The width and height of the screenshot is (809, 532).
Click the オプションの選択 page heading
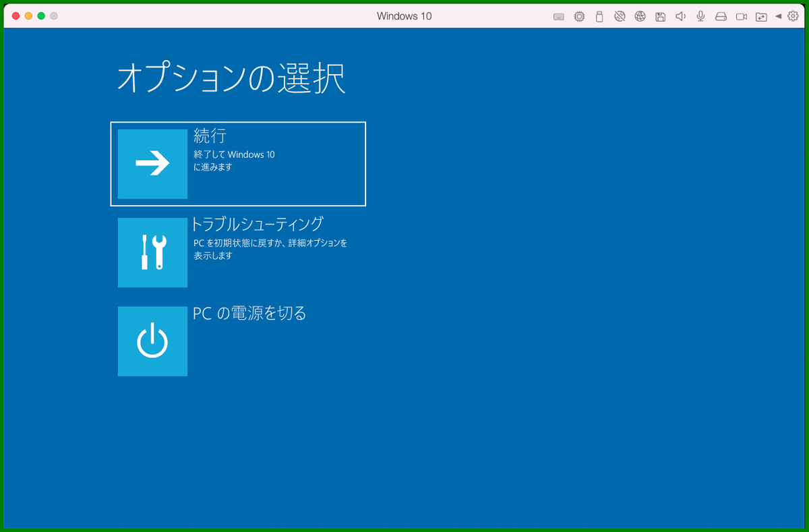[x=231, y=78]
